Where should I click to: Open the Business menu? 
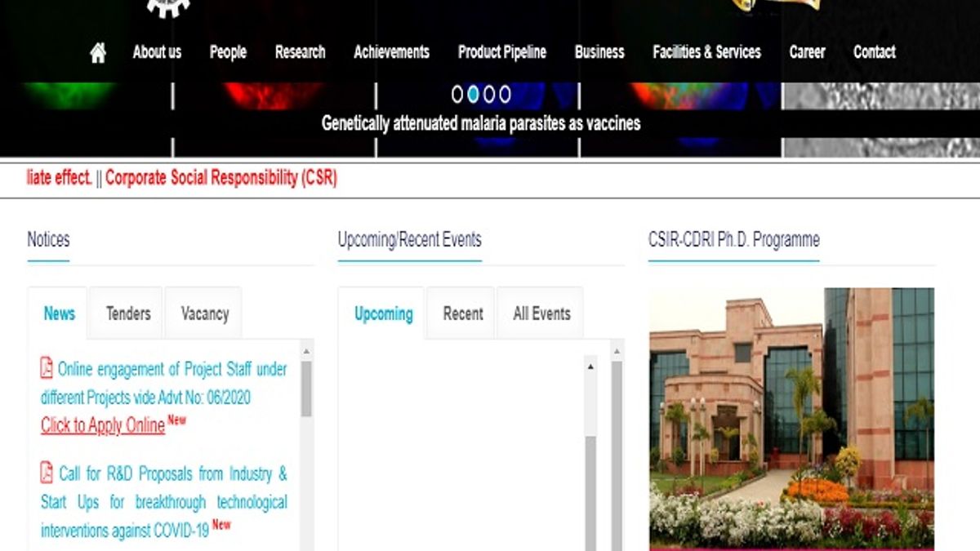coord(599,52)
